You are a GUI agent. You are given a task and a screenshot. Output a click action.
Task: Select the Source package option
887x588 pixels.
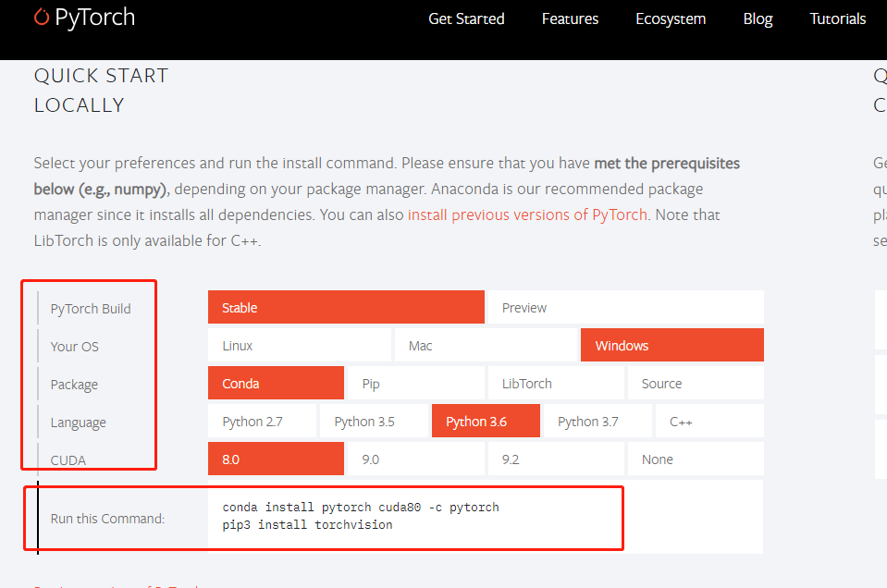click(x=696, y=384)
